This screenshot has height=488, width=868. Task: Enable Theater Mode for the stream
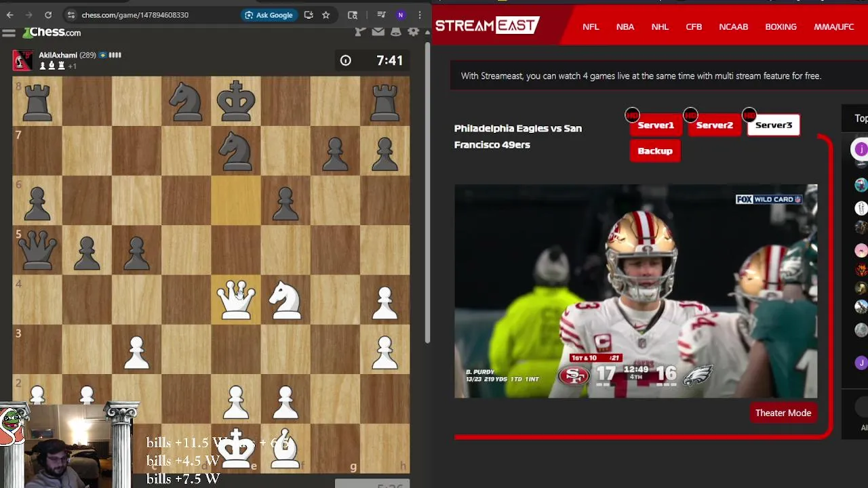pos(783,413)
